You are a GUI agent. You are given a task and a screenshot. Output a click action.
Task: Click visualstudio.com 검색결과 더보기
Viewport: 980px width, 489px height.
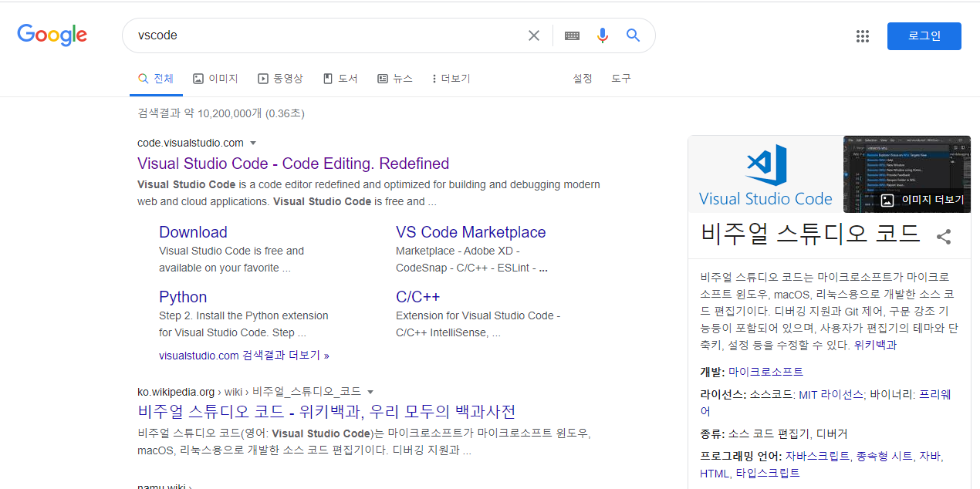coord(244,356)
